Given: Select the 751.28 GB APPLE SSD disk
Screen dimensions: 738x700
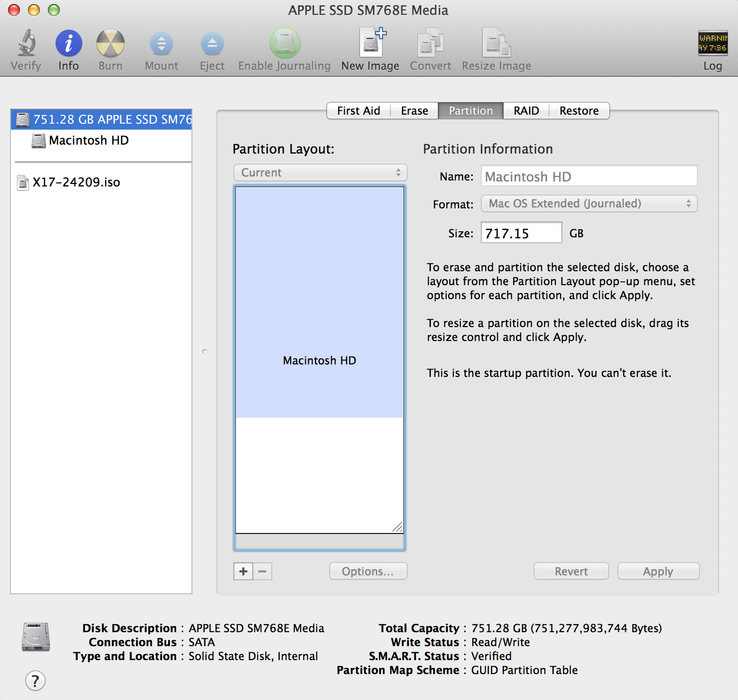Looking at the screenshot, I should 101,119.
